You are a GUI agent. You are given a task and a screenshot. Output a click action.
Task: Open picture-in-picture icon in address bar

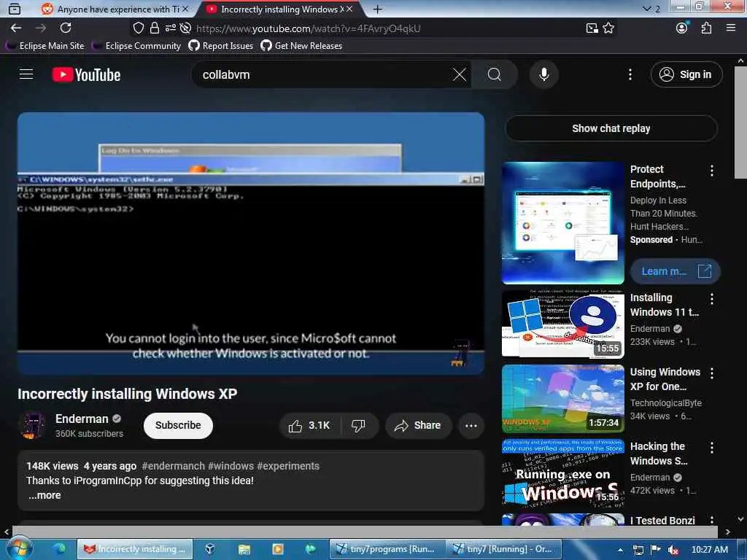592,28
